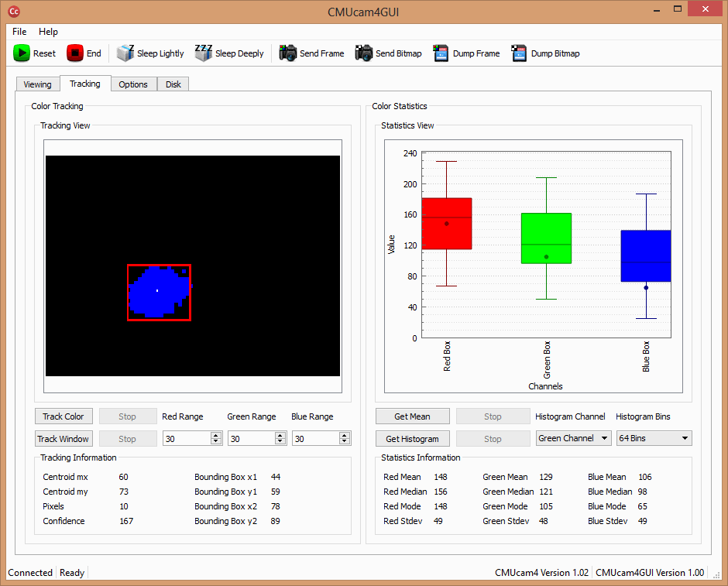Click the Send Frame label in toolbar
Image resolution: width=728 pixels, height=586 pixels.
[x=321, y=53]
